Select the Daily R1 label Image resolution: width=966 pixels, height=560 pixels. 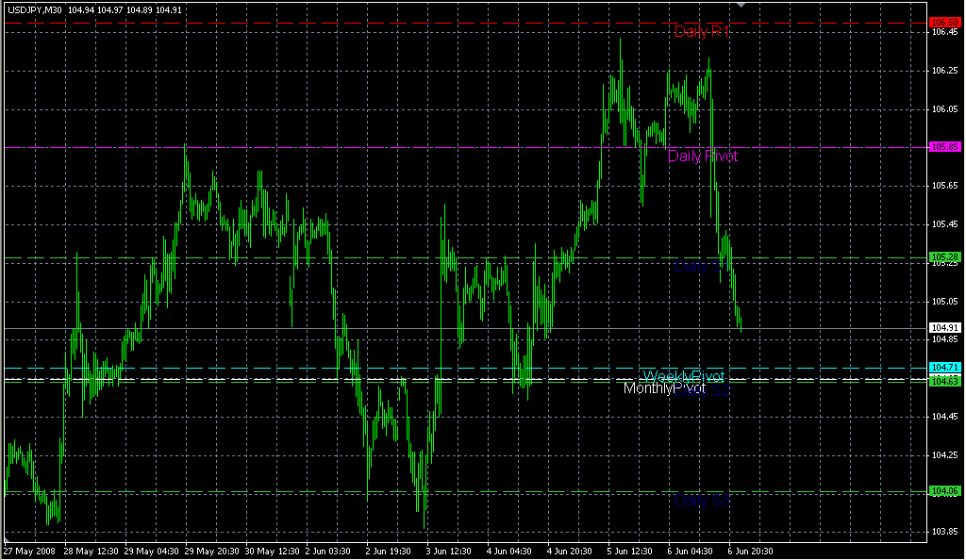[x=703, y=32]
